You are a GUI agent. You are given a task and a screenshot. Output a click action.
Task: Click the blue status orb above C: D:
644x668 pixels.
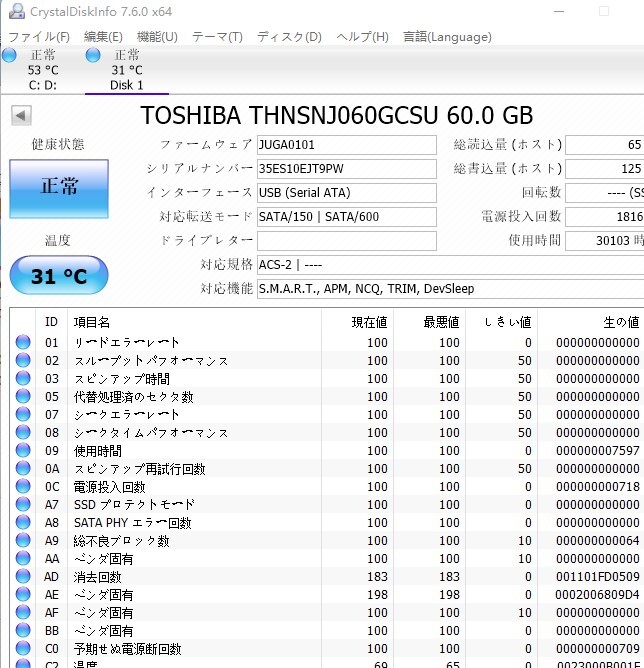9,55
